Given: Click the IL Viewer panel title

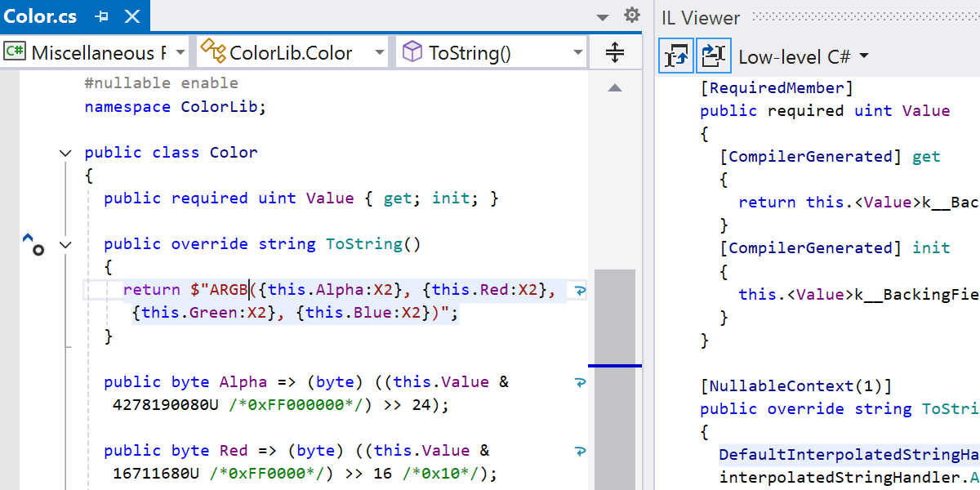Looking at the screenshot, I should pos(701,17).
